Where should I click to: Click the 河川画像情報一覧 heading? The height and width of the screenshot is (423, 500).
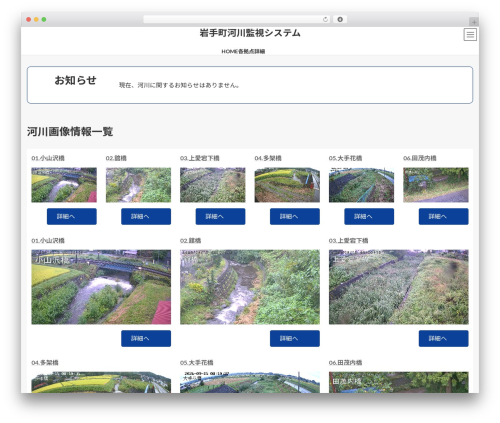pos(70,132)
